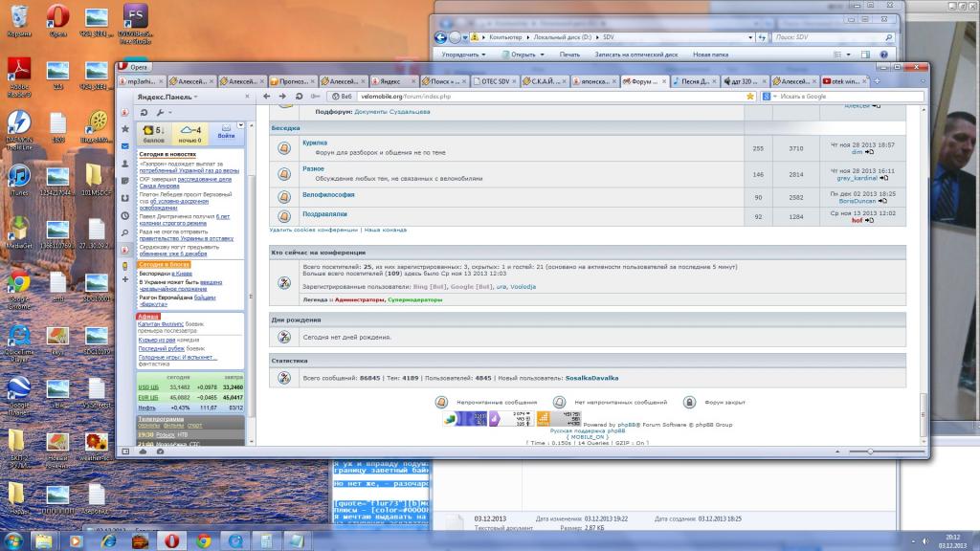Go back with the Opera back arrow

click(267, 97)
